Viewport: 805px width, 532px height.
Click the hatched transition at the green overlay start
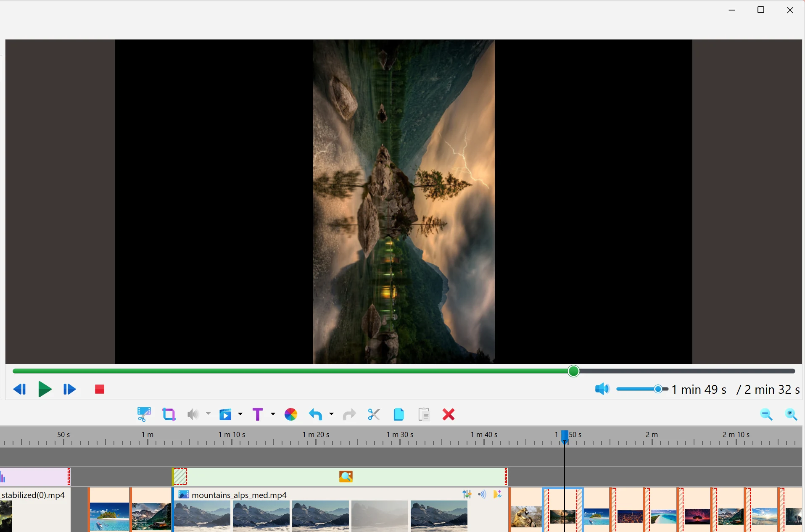pos(180,477)
